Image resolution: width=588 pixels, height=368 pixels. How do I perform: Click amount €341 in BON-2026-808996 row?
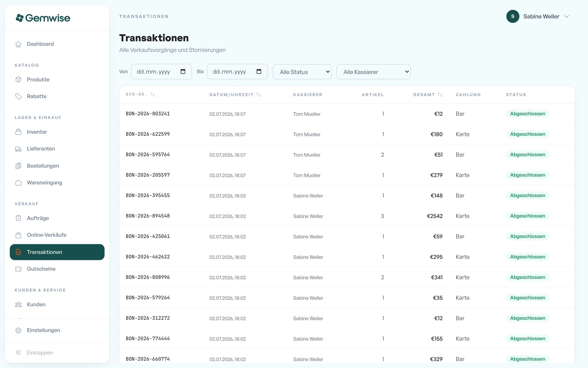click(x=437, y=277)
